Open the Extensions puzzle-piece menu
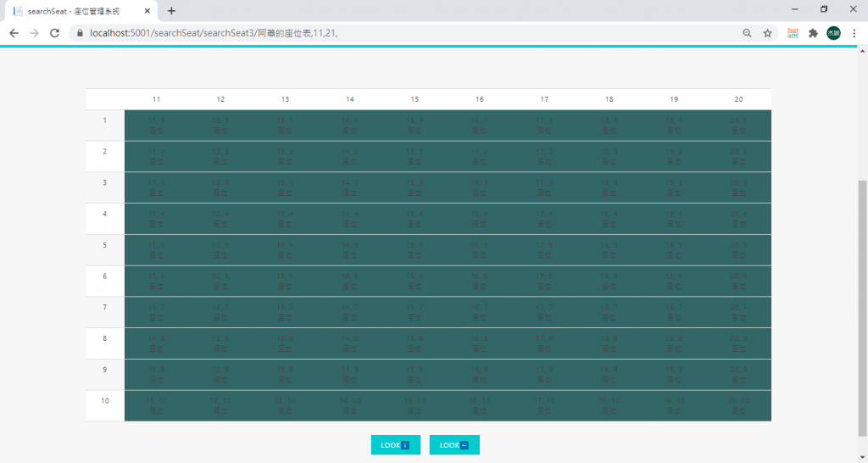868x463 pixels. point(813,33)
